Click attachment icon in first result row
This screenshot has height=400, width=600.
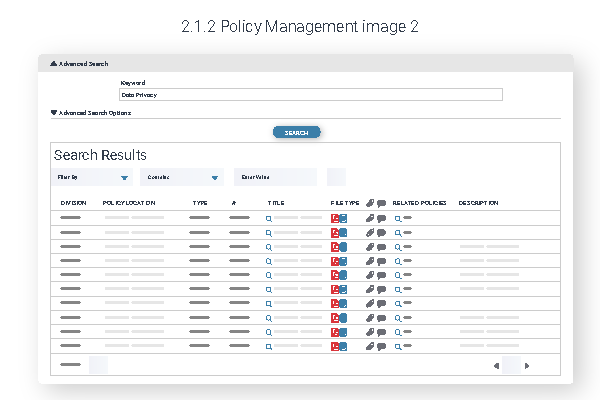(x=370, y=218)
